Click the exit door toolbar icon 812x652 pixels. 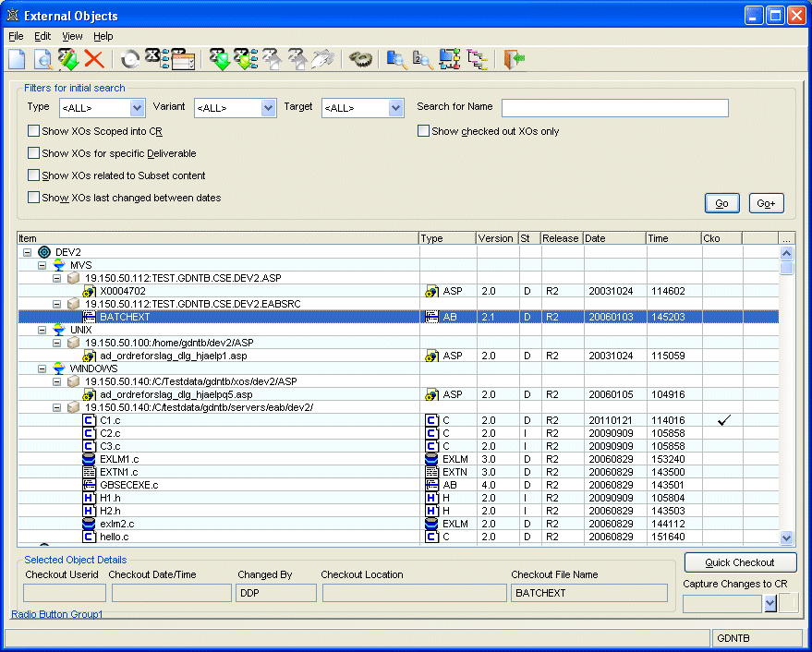(515, 60)
